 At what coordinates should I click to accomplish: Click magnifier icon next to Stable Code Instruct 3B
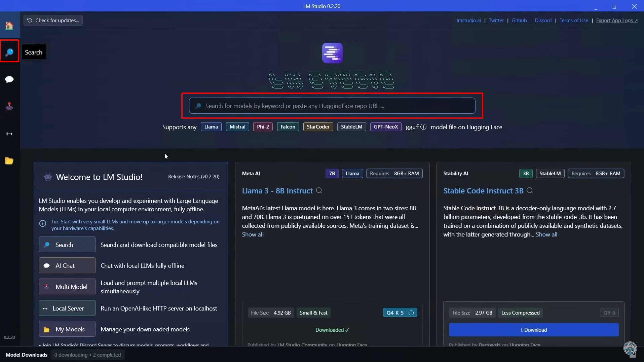point(530,191)
